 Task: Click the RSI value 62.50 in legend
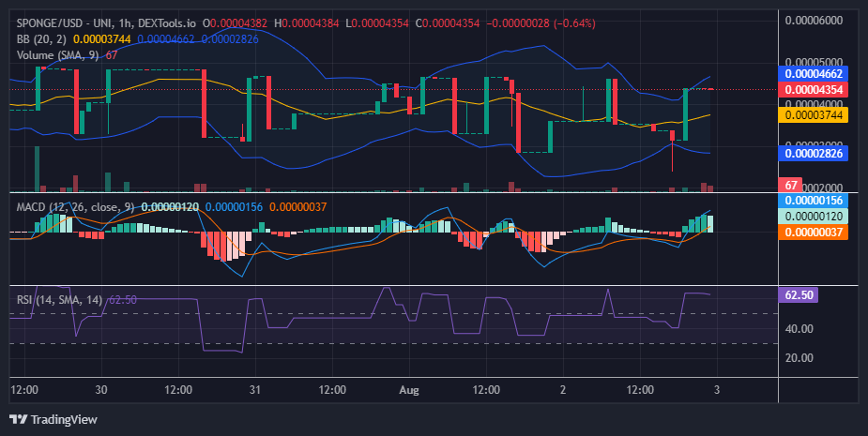coord(123,300)
